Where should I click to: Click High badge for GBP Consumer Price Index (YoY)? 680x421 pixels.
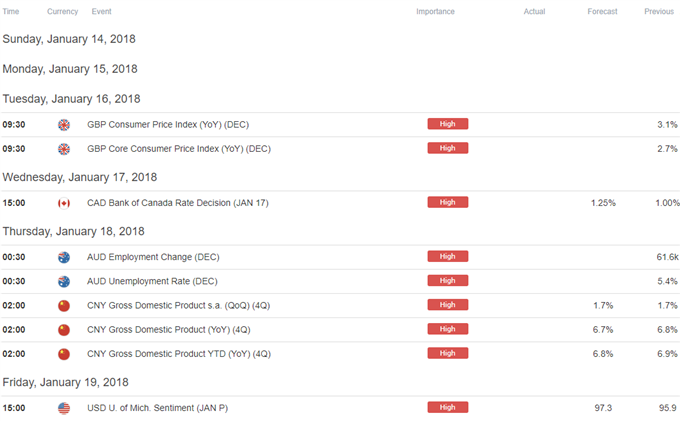point(448,124)
